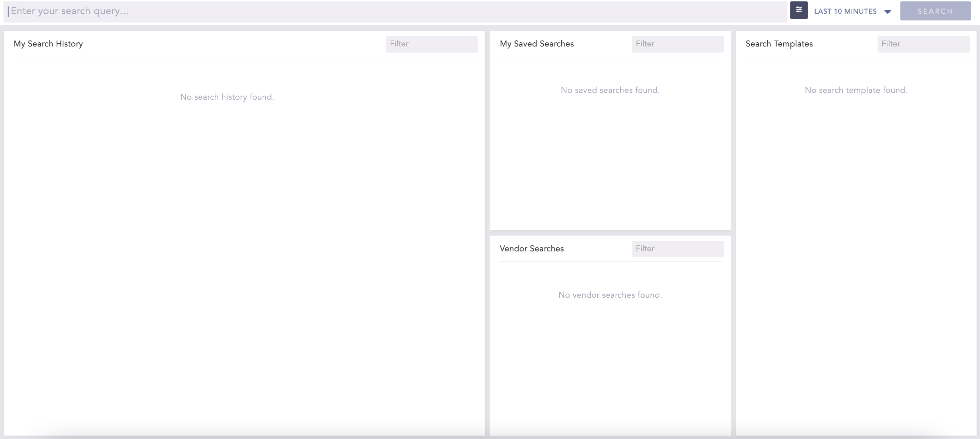This screenshot has height=439, width=980.
Task: Click the 'No search template found' message
Action: click(856, 90)
